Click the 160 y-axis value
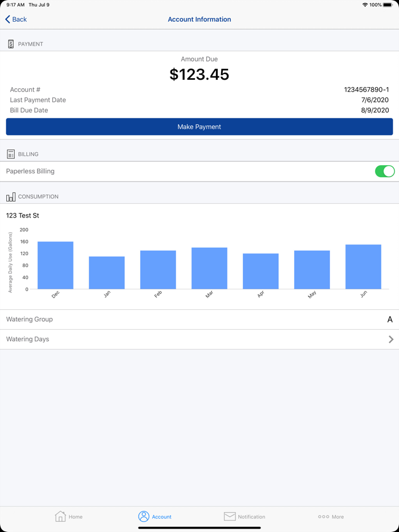Screen dimensions: 399x532 pos(24,242)
